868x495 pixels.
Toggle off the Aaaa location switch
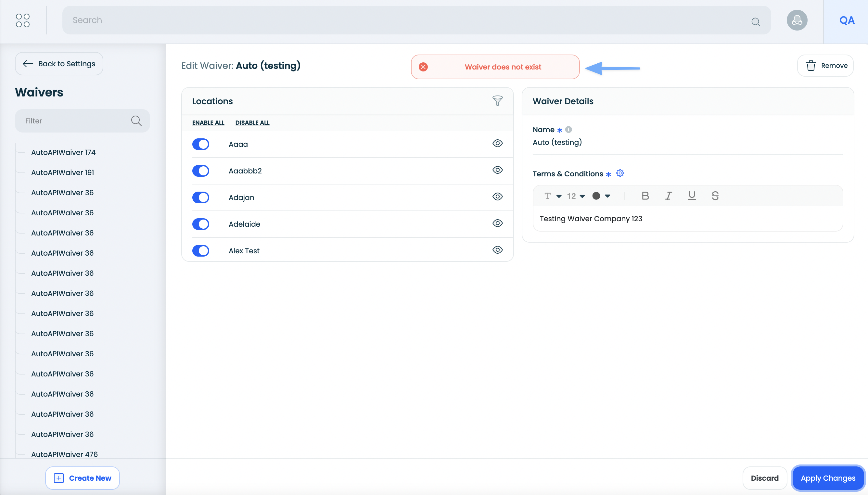pyautogui.click(x=201, y=144)
